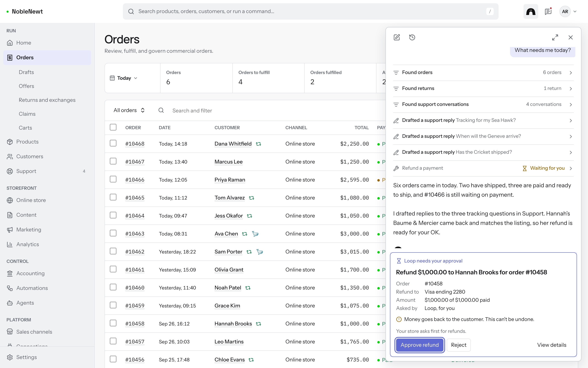Tick the checkbox for order #10463
Image resolution: width=588 pixels, height=368 pixels.
click(113, 233)
